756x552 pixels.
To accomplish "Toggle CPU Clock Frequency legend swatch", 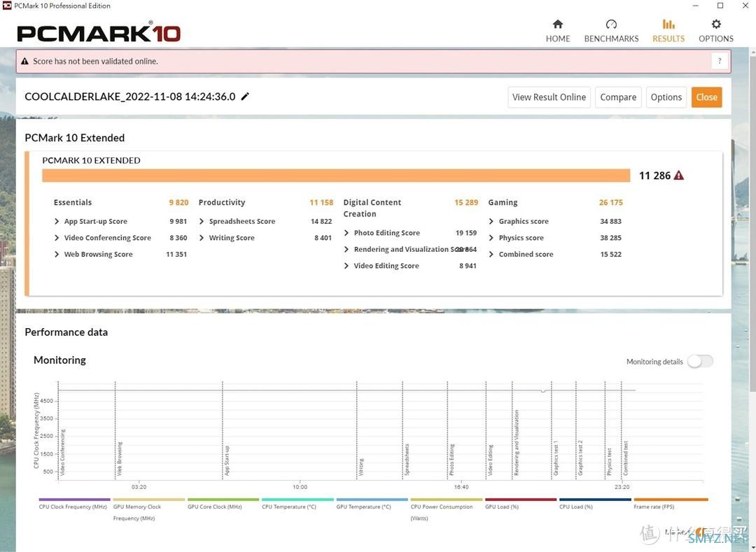I will click(x=74, y=500).
